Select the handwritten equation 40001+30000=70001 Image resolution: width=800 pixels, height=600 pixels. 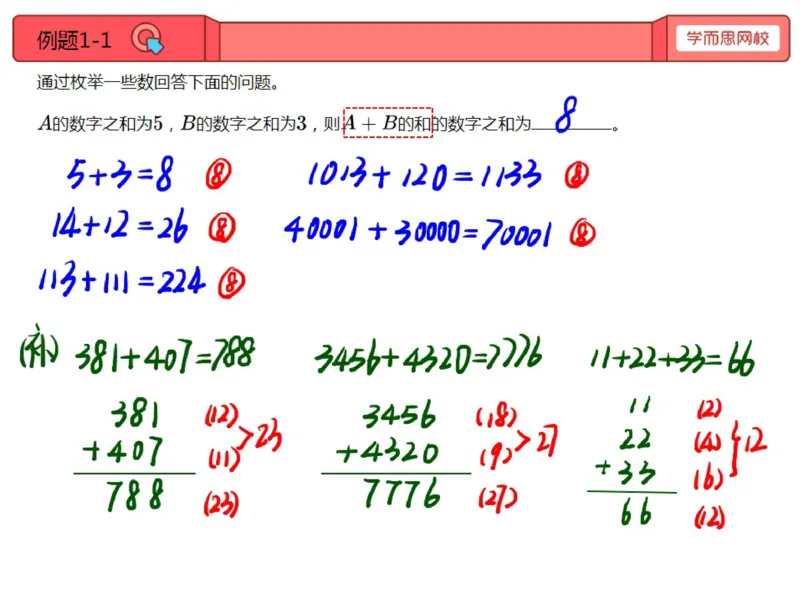click(418, 232)
